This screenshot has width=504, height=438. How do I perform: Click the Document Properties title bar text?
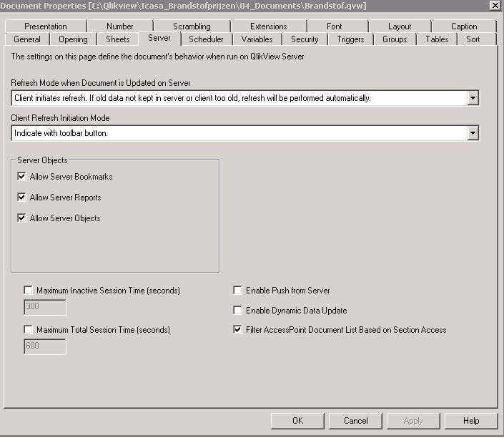pos(183,6)
